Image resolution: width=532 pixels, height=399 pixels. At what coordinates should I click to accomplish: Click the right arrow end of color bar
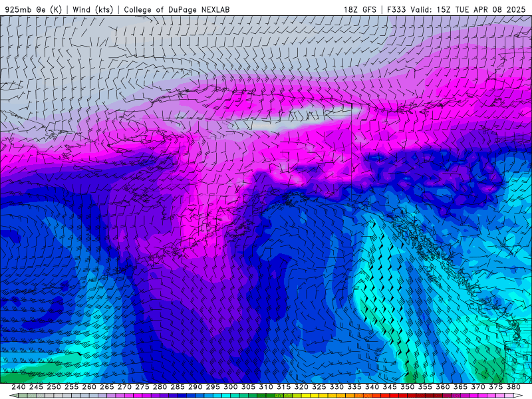pos(518,396)
